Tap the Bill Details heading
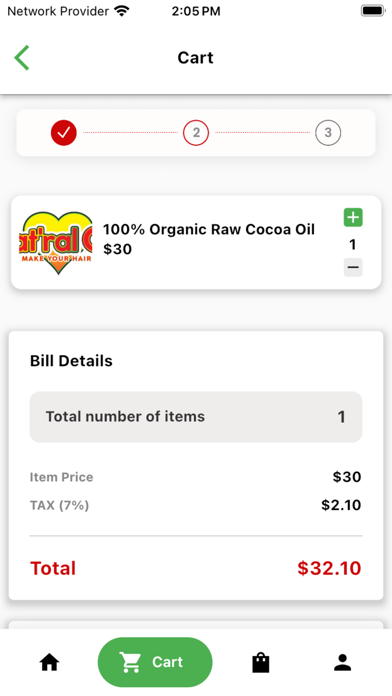This screenshot has width=392, height=696. tap(71, 361)
